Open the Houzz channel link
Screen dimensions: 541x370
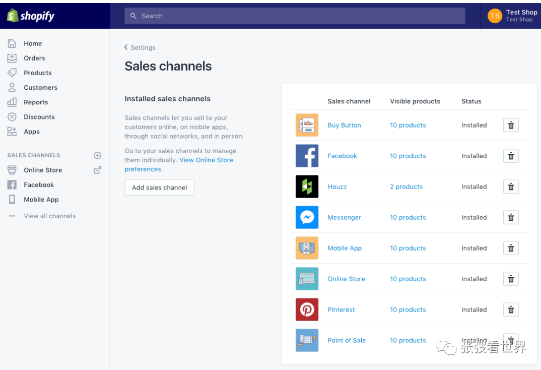coord(337,187)
